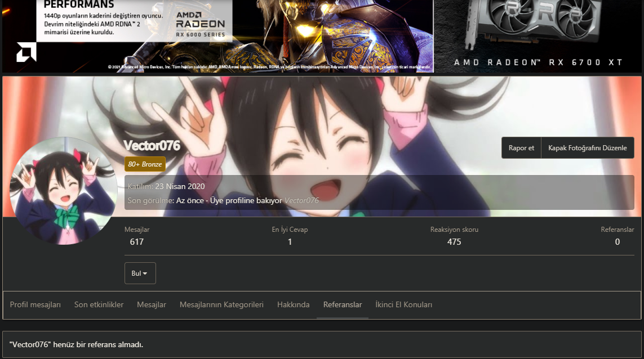This screenshot has height=359, width=644.
Task: Click the Vector076 username heading
Action: click(152, 146)
